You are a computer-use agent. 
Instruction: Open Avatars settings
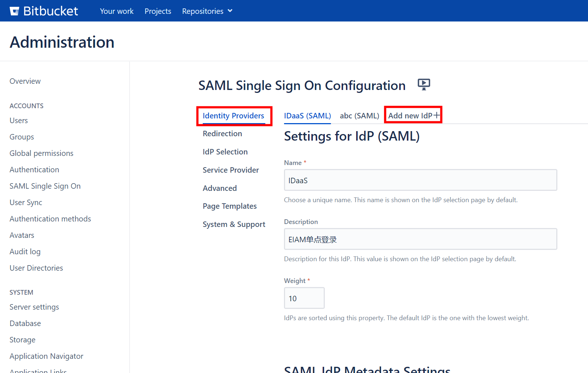click(x=22, y=235)
